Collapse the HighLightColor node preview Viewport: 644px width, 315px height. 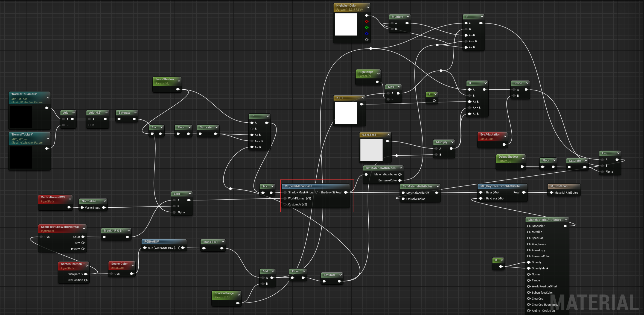368,7
